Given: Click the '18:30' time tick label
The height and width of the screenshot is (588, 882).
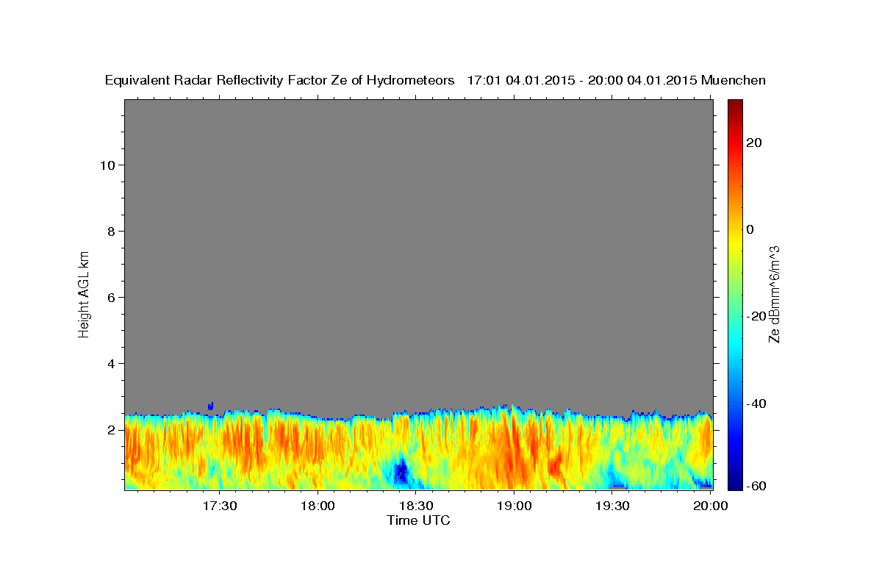Looking at the screenshot, I should click(x=416, y=506).
